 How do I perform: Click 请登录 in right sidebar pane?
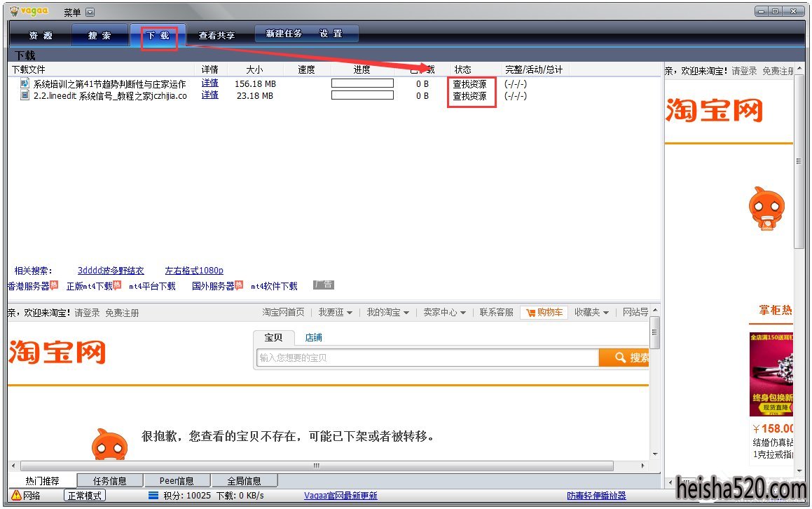coord(744,71)
